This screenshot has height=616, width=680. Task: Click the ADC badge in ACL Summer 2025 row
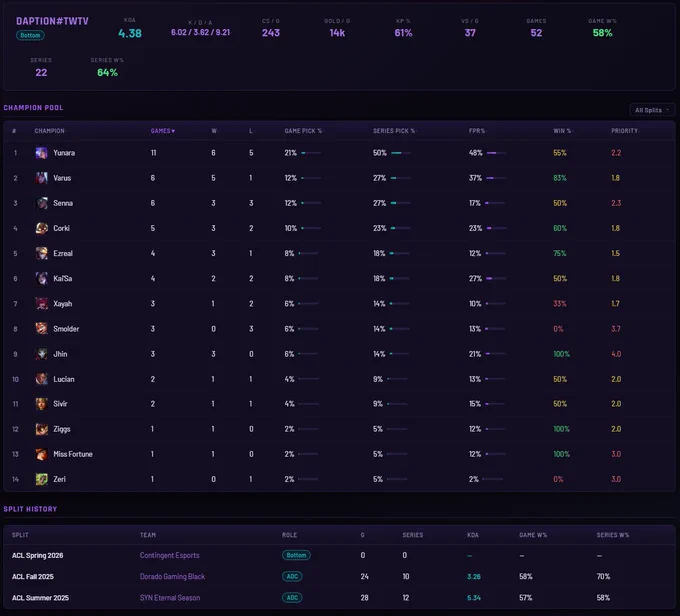tap(292, 598)
